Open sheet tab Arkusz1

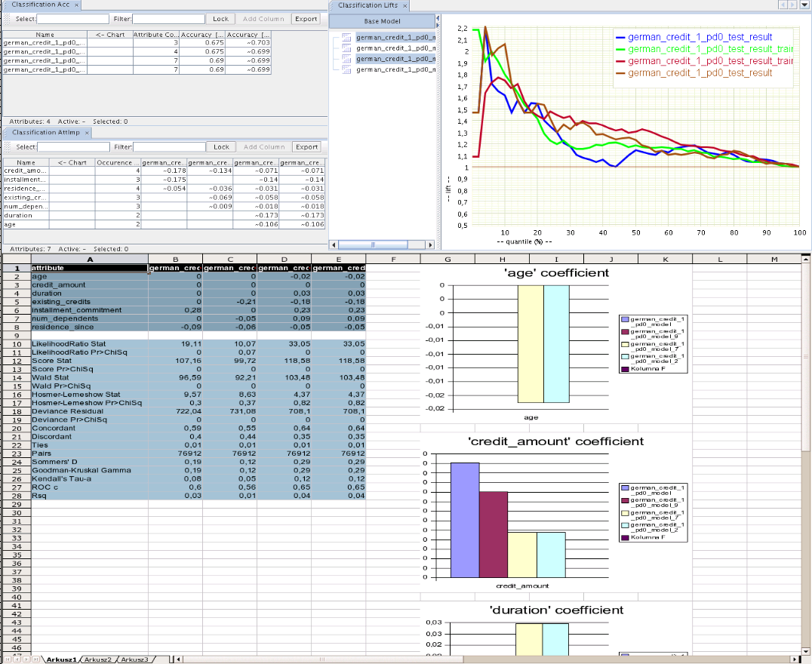[61, 659]
